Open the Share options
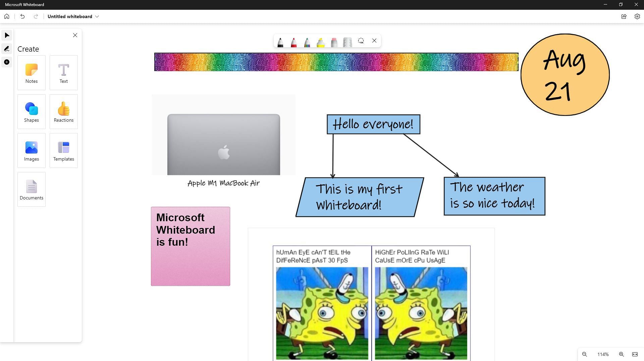Viewport: 644px width, 361px height. (x=624, y=16)
